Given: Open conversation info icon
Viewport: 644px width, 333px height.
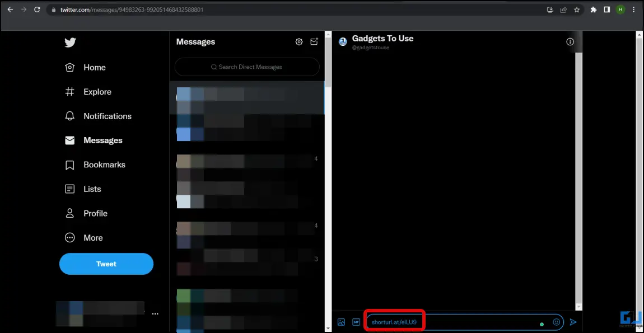Looking at the screenshot, I should pos(570,42).
